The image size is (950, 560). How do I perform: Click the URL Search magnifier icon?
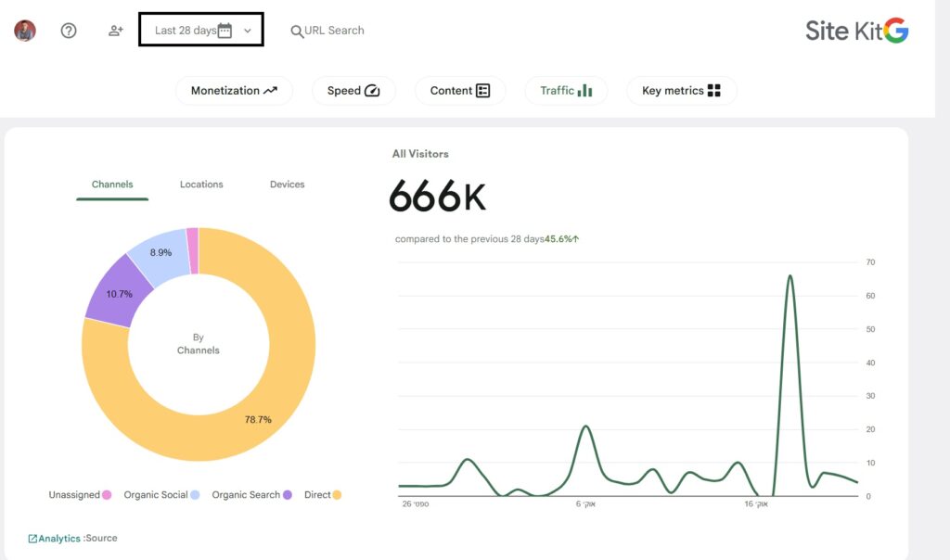pyautogui.click(x=296, y=31)
